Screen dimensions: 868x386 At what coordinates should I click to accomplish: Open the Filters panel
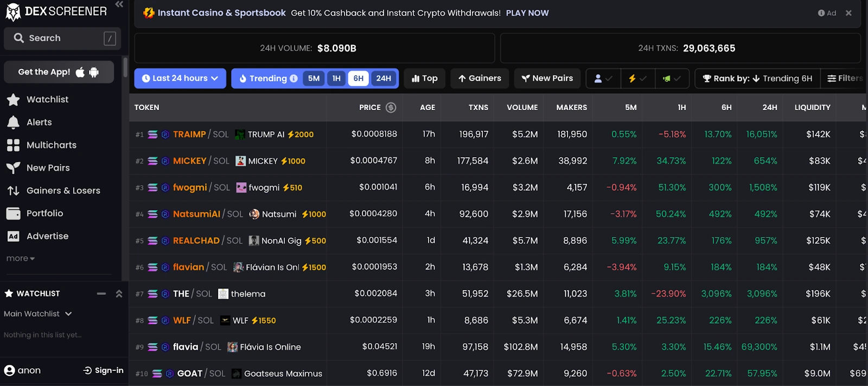[844, 79]
